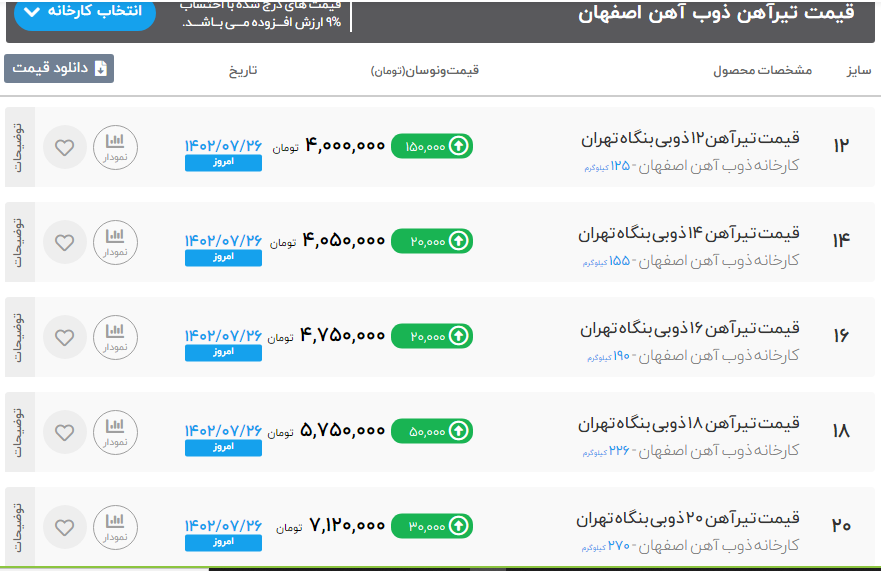Open قیمت تیرآهن 18 ذوبی بنگاه تهران link
The image size is (881, 571).
pos(689,423)
